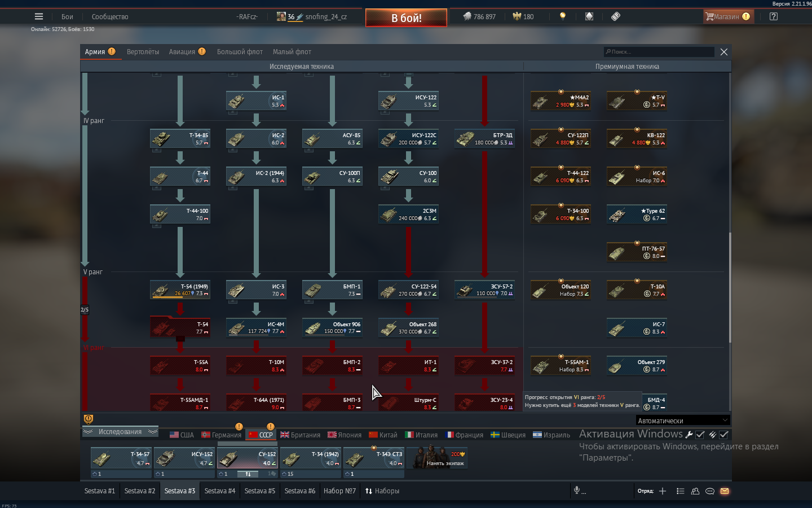Select the Объект 906 vehicle card
This screenshot has height=508, width=812.
(x=332, y=327)
